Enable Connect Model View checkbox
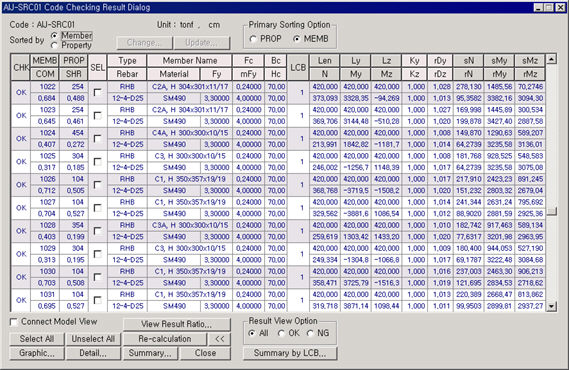The height and width of the screenshot is (370, 569). [x=14, y=322]
